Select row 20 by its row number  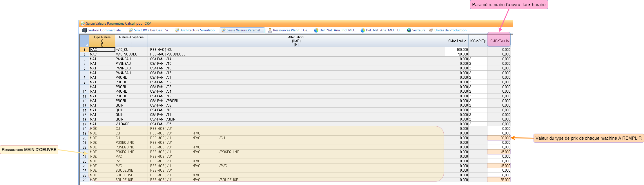84,138
